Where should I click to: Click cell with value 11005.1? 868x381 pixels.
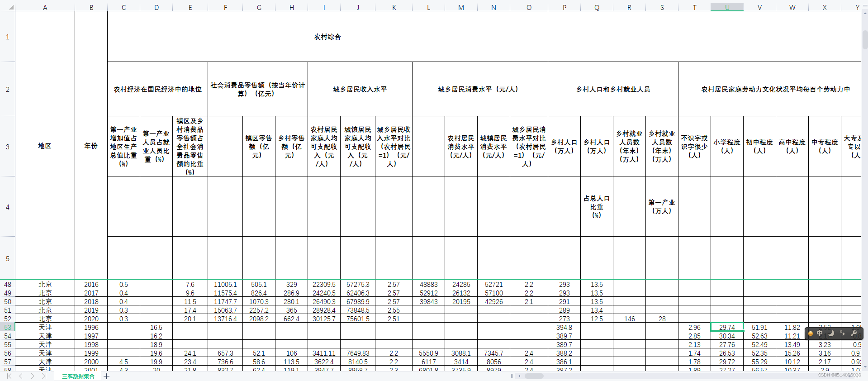225,284
